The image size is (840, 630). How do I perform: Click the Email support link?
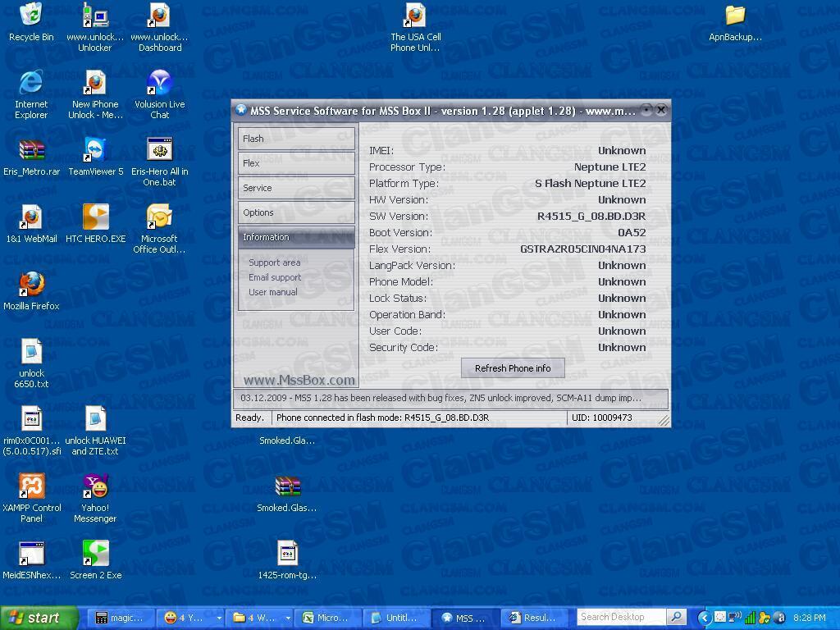275,277
